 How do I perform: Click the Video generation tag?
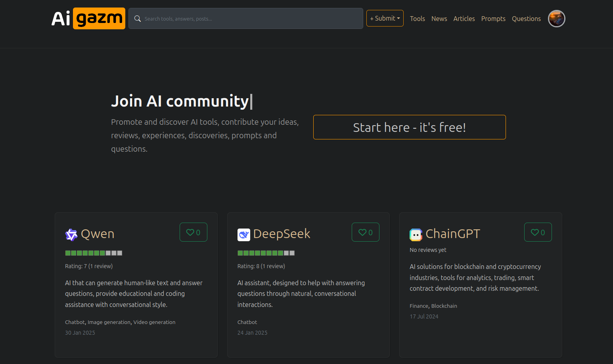(154, 322)
